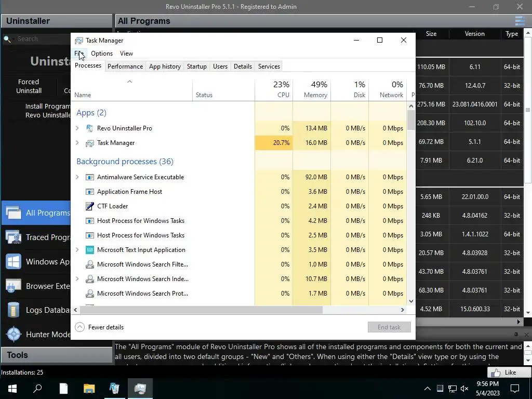Open Browser Extensions icon in Revo sidebar
Viewport: 532px width, 399px height.
(14, 286)
